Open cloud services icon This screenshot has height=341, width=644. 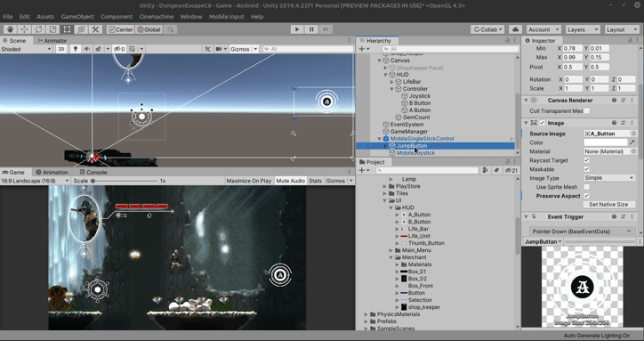pos(515,29)
